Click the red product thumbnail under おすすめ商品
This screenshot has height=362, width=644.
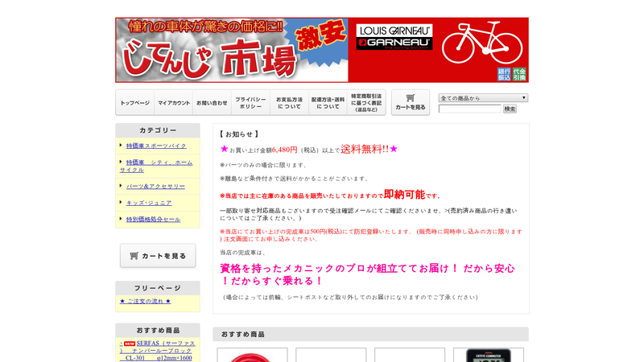[x=252, y=355]
